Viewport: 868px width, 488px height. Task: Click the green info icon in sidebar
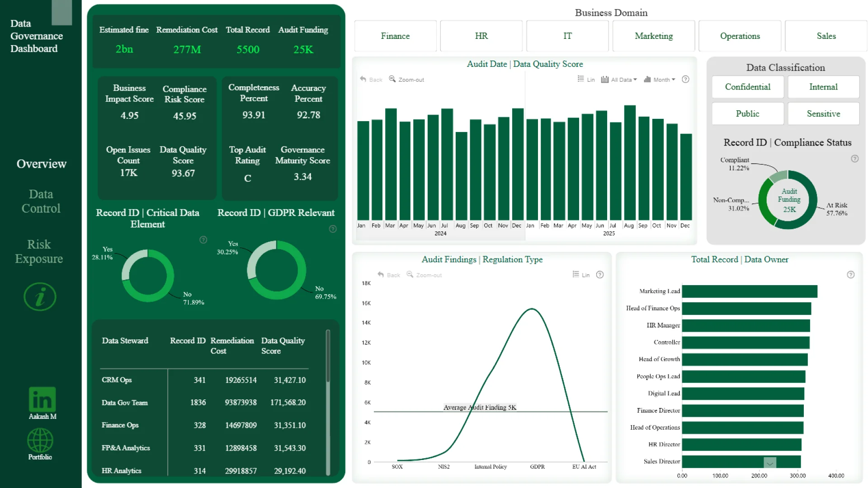click(40, 297)
